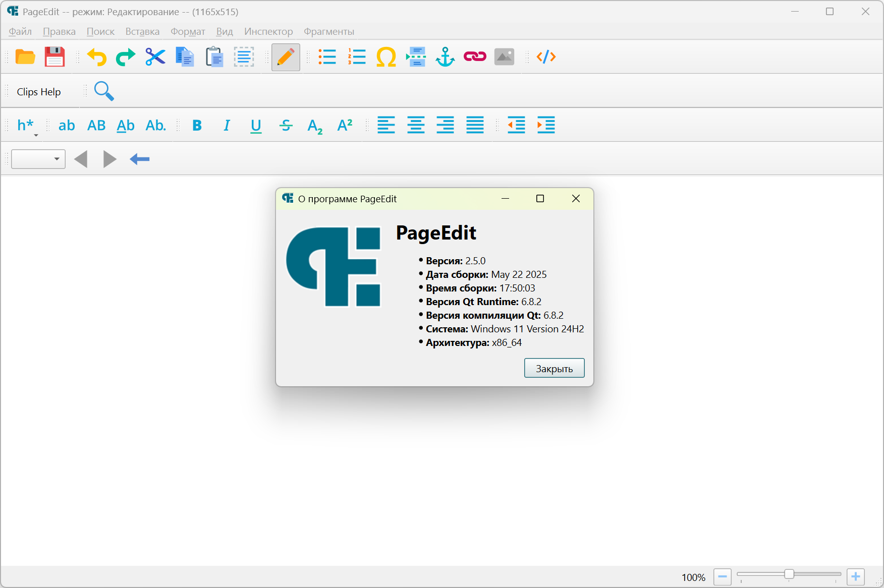Click the Save floppy disk icon
Screen dimensions: 884x588
coord(54,57)
